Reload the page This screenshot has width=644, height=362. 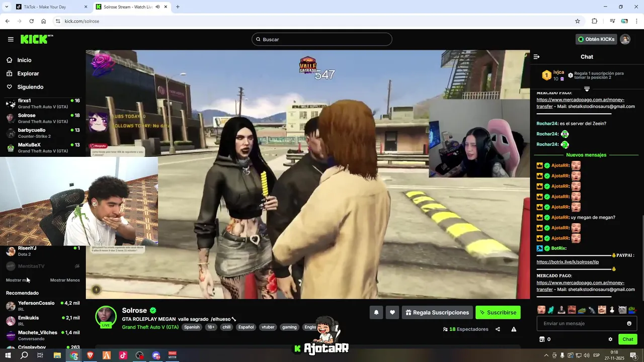point(31,21)
